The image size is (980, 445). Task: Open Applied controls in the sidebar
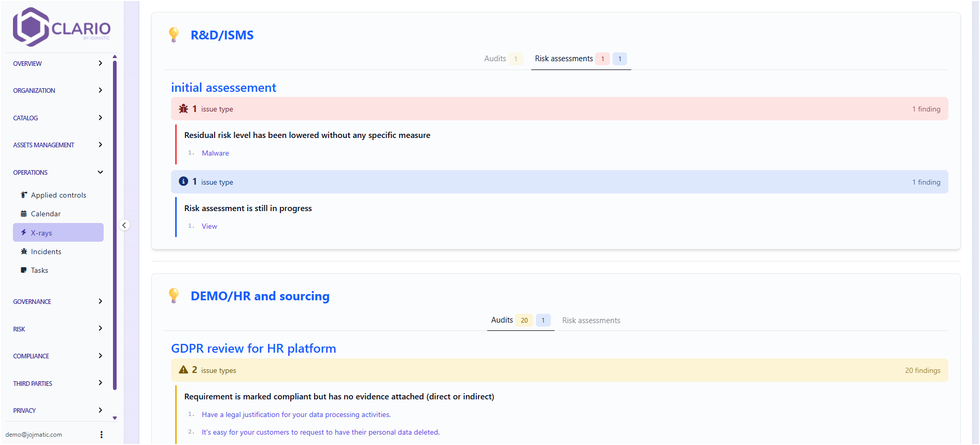(58, 195)
